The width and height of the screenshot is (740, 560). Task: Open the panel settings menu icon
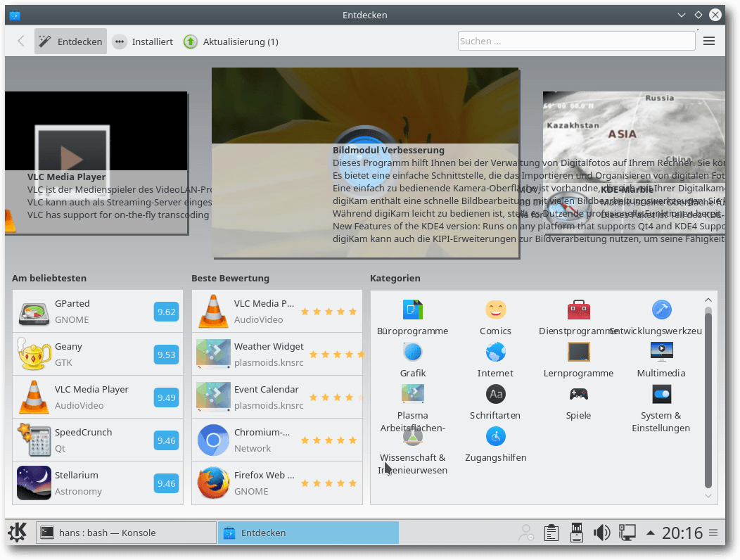713,533
